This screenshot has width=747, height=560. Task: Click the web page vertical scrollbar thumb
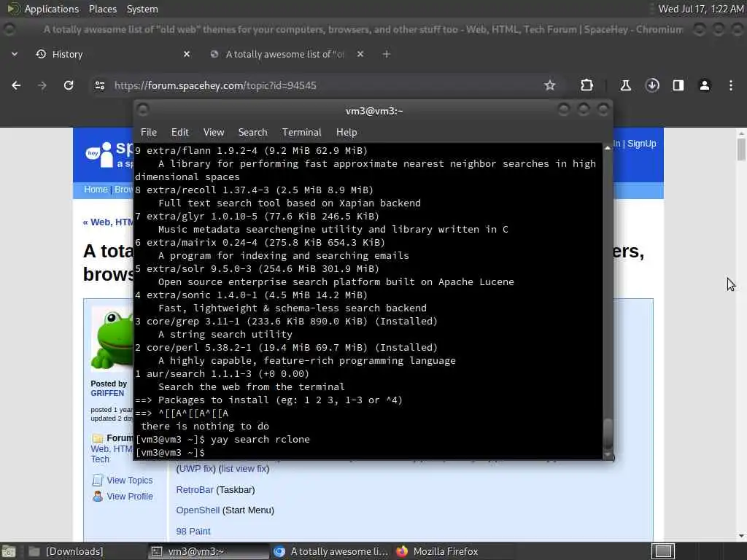[x=741, y=149]
